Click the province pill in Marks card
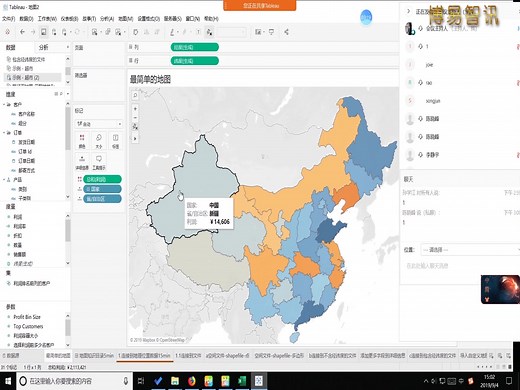 click(102, 199)
